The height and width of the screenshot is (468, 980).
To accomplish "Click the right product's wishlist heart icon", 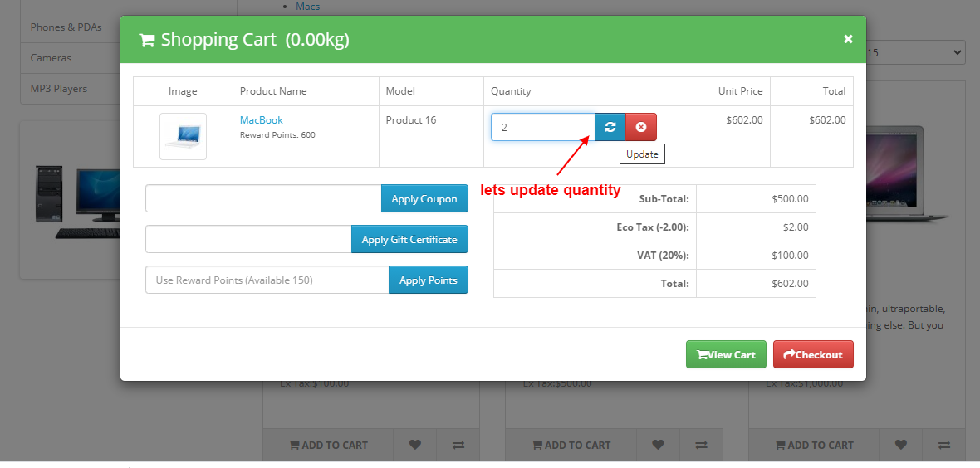I will point(900,445).
